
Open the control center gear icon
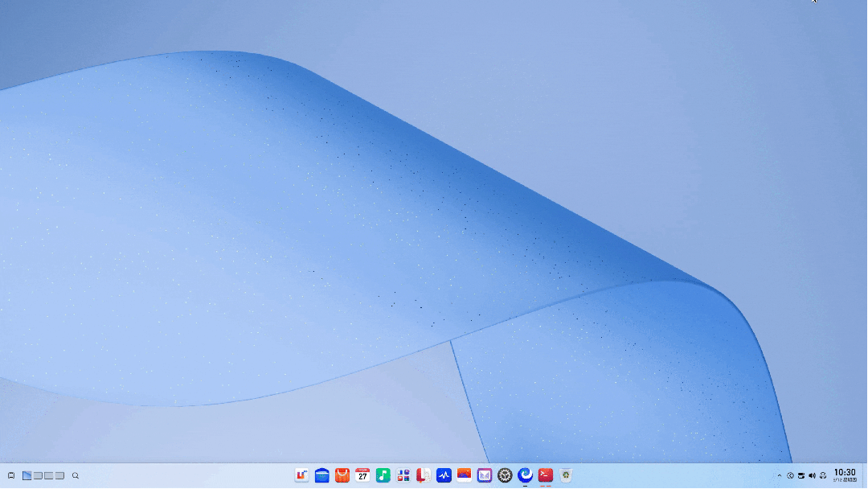(505, 475)
